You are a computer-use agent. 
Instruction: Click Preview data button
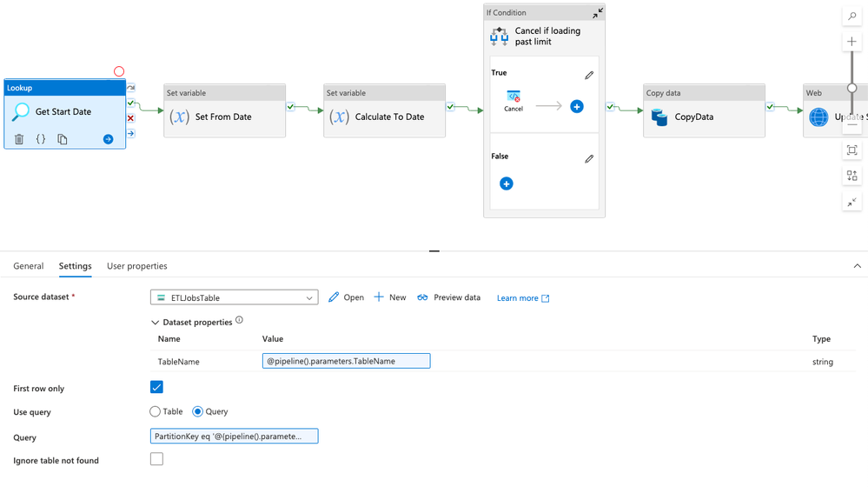point(448,297)
